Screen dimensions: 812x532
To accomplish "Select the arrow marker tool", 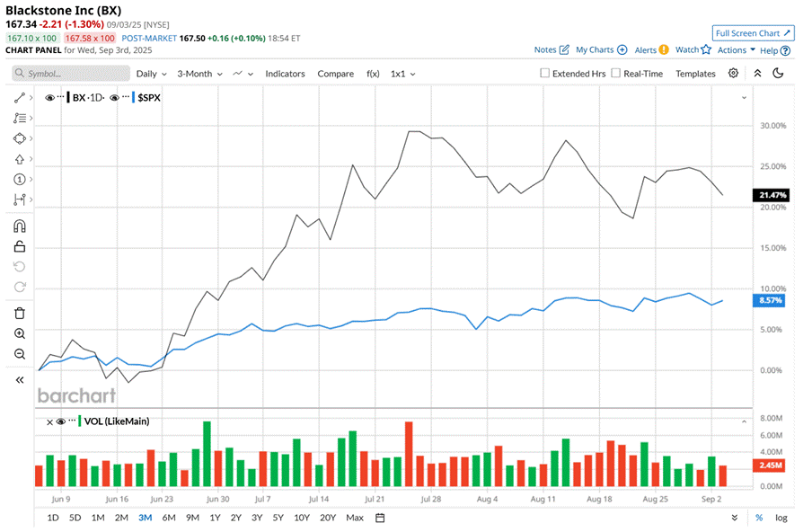I will click(x=19, y=159).
